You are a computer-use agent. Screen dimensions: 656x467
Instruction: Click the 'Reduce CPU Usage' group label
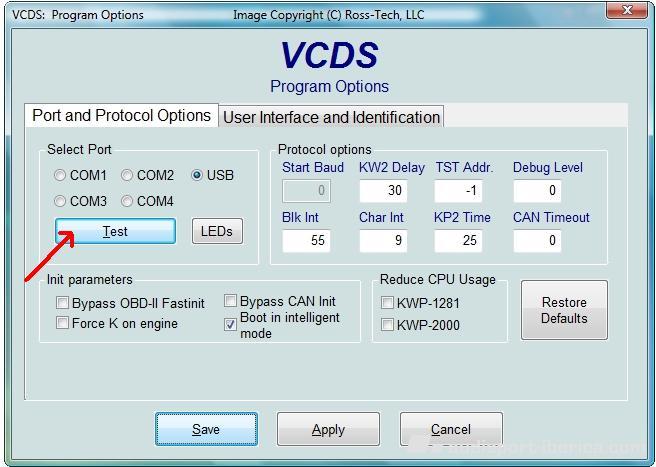(438, 279)
